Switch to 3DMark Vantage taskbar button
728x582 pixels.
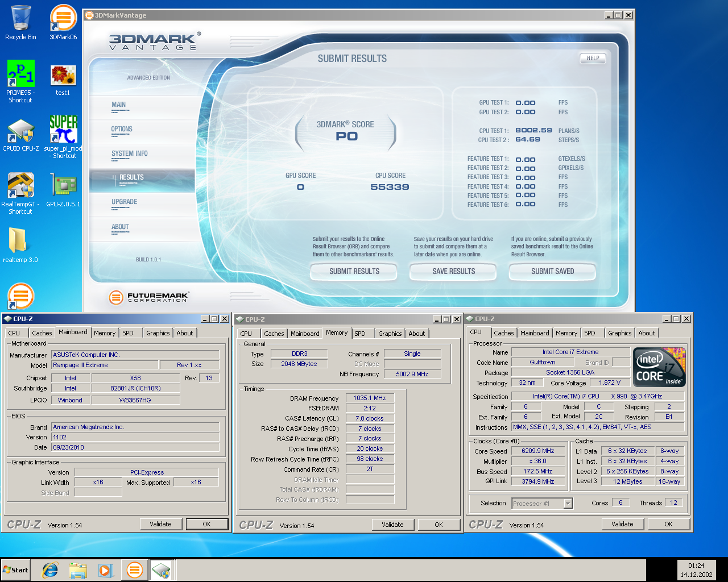135,570
